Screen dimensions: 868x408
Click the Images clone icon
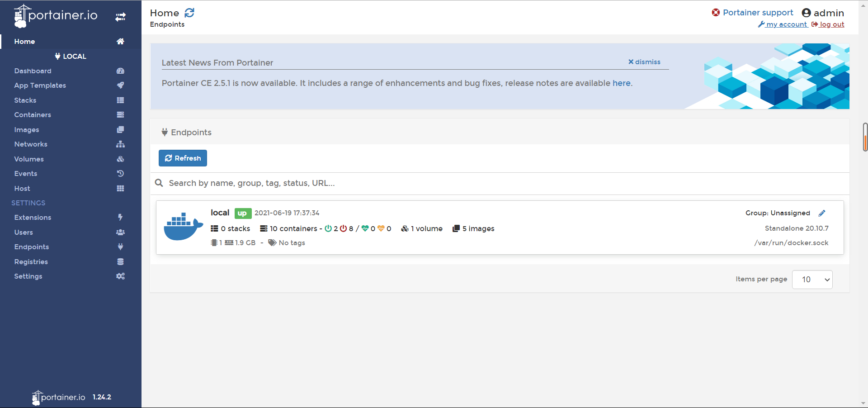pos(120,130)
